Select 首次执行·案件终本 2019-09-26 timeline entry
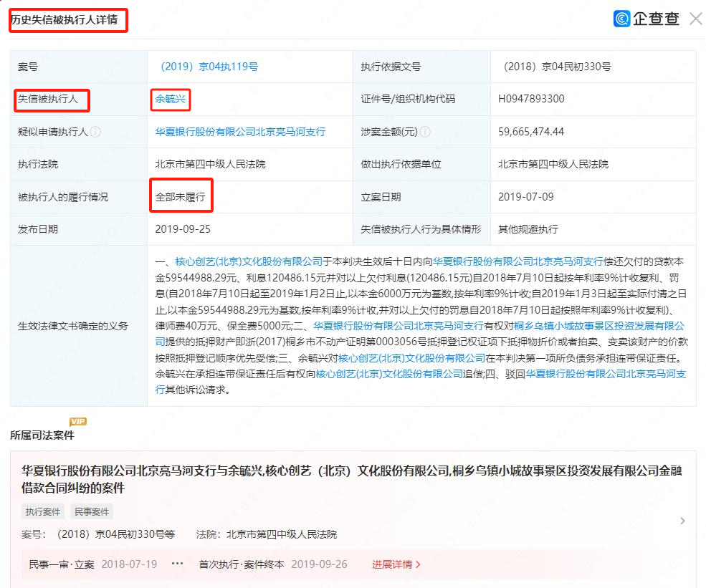This screenshot has height=588, width=706. click(273, 564)
